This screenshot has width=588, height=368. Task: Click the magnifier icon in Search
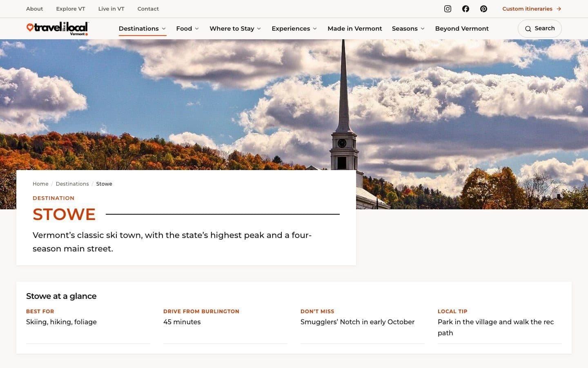[x=528, y=29]
